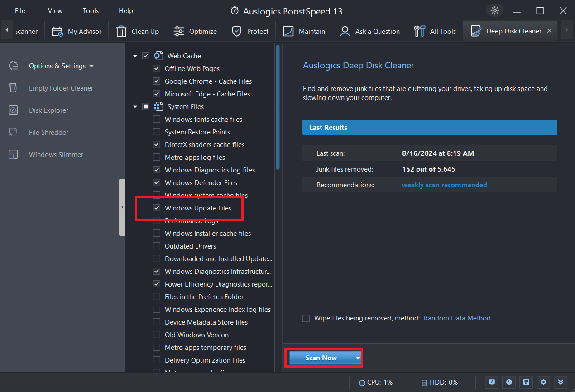Click the HDD disk icon in status bar

click(x=424, y=382)
